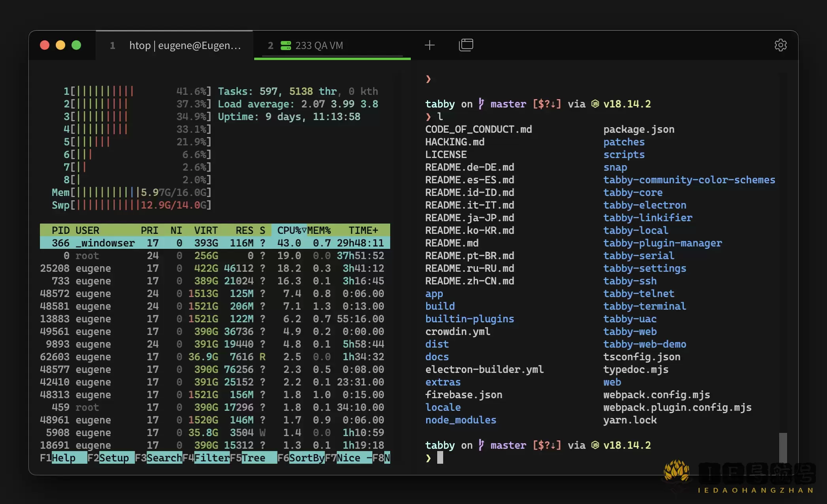Select process 366 _windowser row
This screenshot has width=827, height=504.
click(x=215, y=243)
